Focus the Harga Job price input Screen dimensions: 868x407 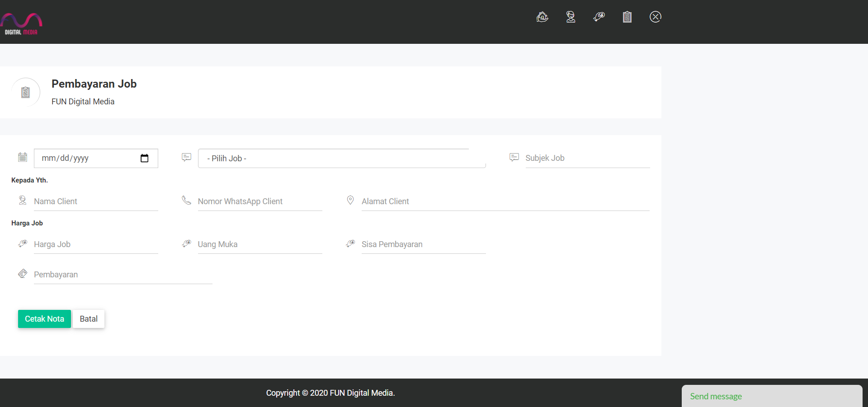[x=95, y=244]
